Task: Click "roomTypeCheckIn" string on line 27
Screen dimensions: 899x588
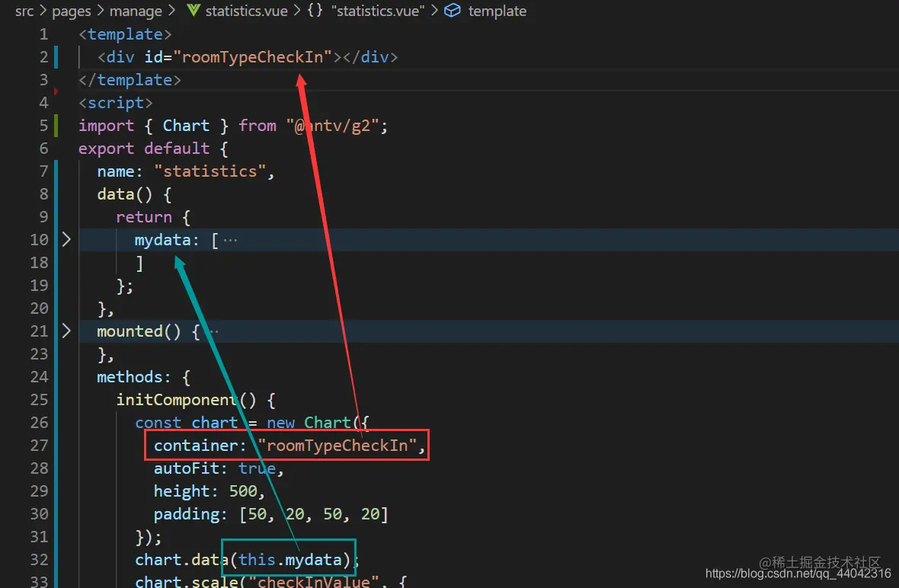Action: pos(337,446)
